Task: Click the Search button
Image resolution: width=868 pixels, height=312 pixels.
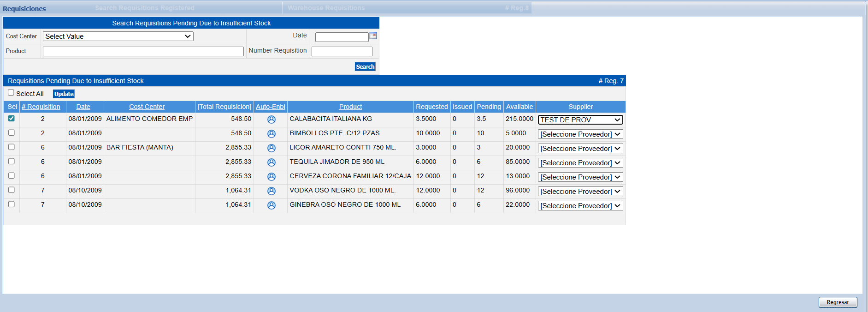Action: (365, 67)
